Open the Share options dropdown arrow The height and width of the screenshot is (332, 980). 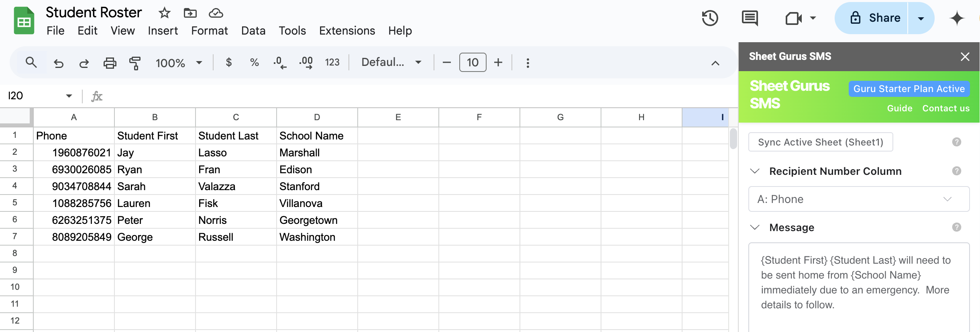[921, 18]
